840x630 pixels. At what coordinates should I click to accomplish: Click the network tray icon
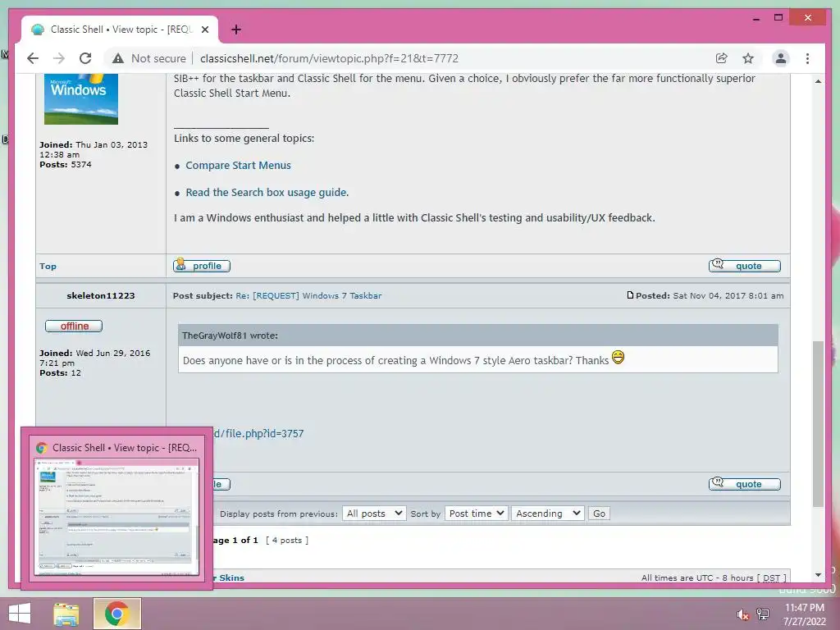pos(763,614)
